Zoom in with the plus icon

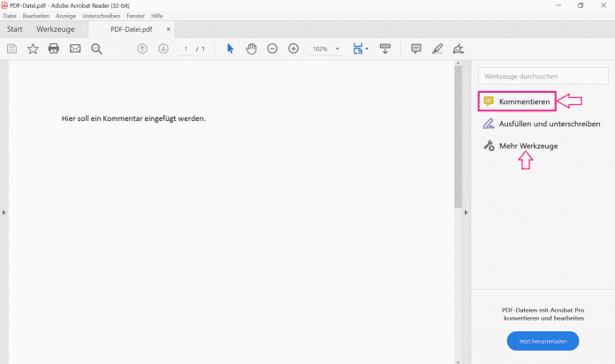tap(293, 49)
